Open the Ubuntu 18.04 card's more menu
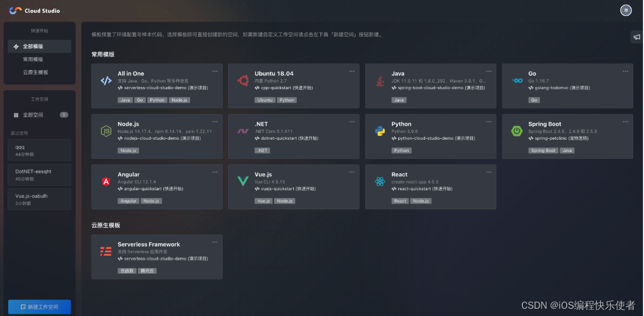Viewport: 644px width, 316px height. tap(352, 71)
